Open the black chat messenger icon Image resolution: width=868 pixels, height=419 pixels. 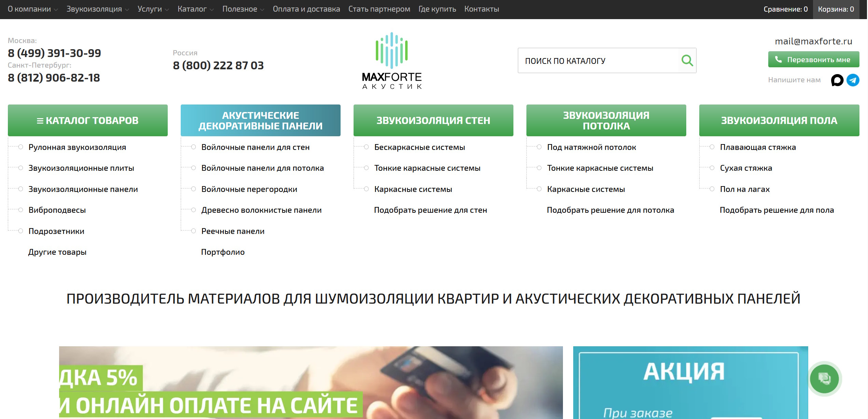837,80
